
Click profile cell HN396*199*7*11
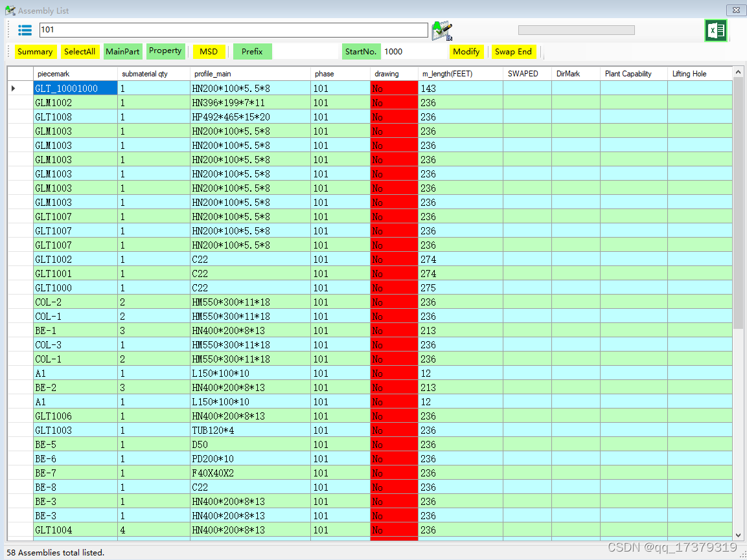[250, 102]
